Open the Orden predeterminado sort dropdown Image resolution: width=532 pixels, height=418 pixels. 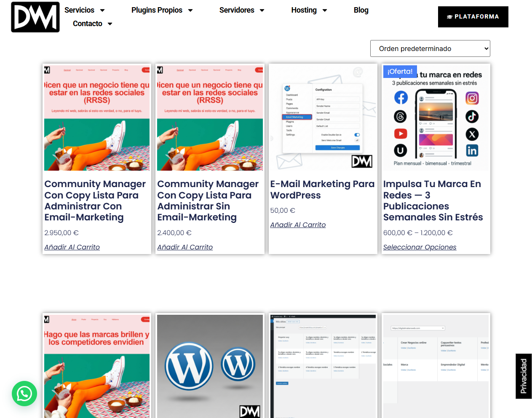(x=430, y=48)
